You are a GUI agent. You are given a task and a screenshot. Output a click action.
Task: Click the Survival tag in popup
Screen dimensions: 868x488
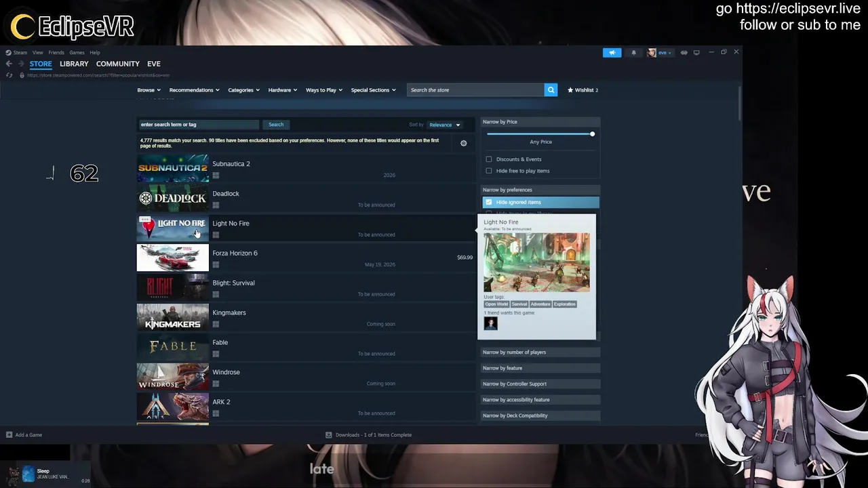pos(519,304)
